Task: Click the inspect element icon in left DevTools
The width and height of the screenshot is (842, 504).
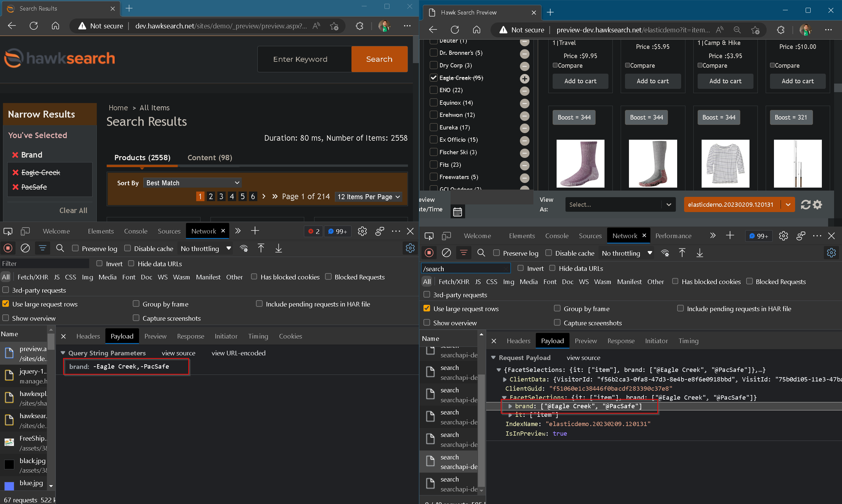Action: [x=8, y=231]
